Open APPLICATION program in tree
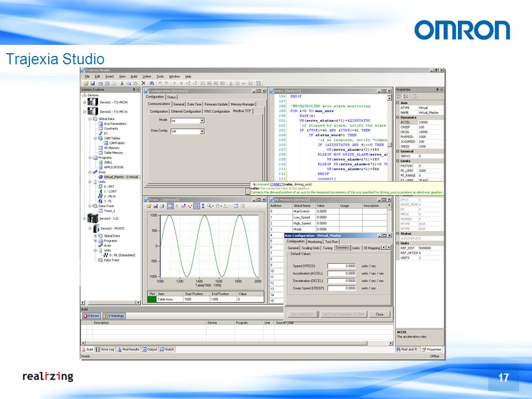 pos(114,167)
